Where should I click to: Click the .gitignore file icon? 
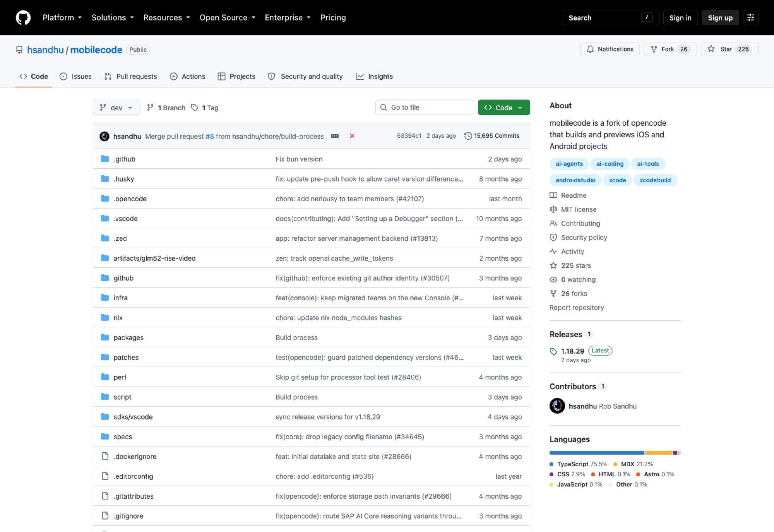click(105, 516)
